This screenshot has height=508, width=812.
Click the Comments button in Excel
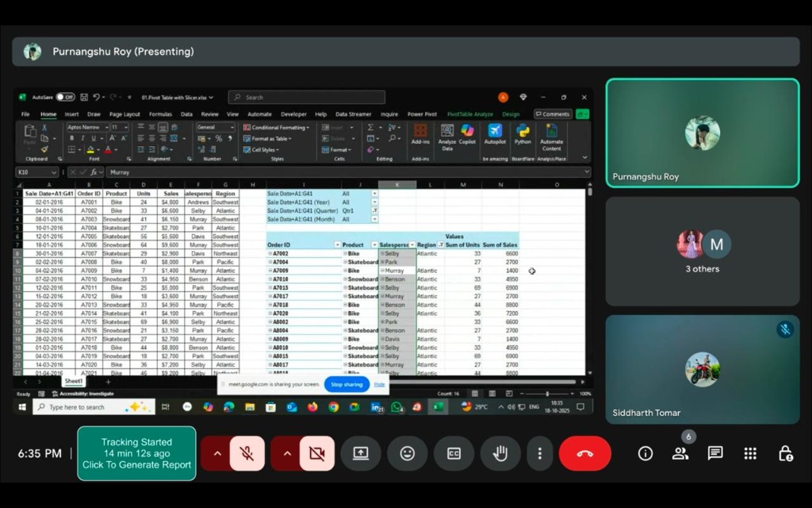click(553, 114)
